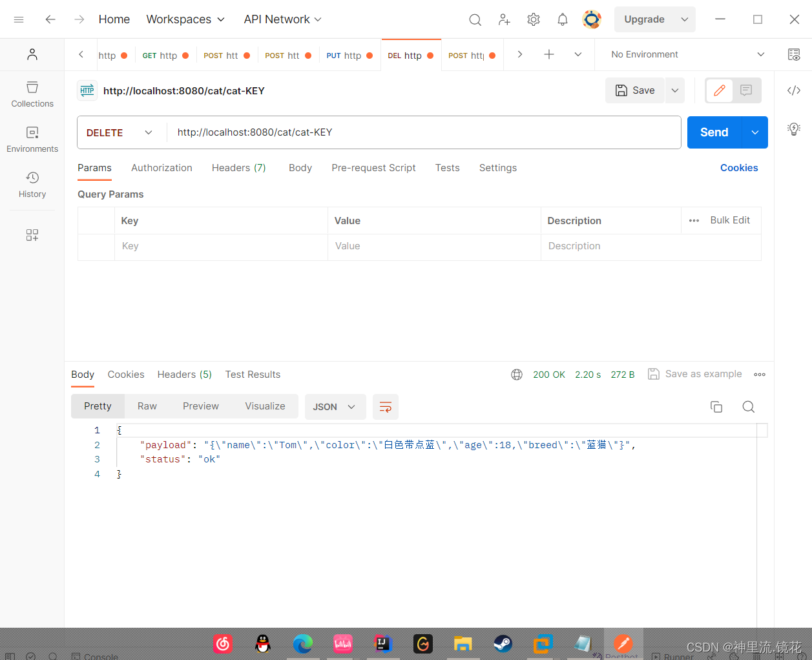Launch Steam from the Windows taskbar
This screenshot has height=660, width=812.
click(503, 643)
